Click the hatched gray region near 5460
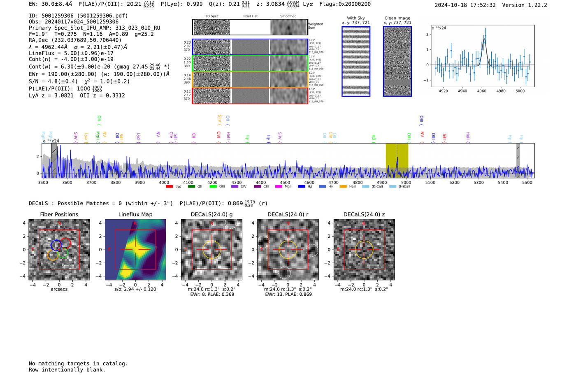Viewport: 576px width, 392px height. [x=518, y=160]
